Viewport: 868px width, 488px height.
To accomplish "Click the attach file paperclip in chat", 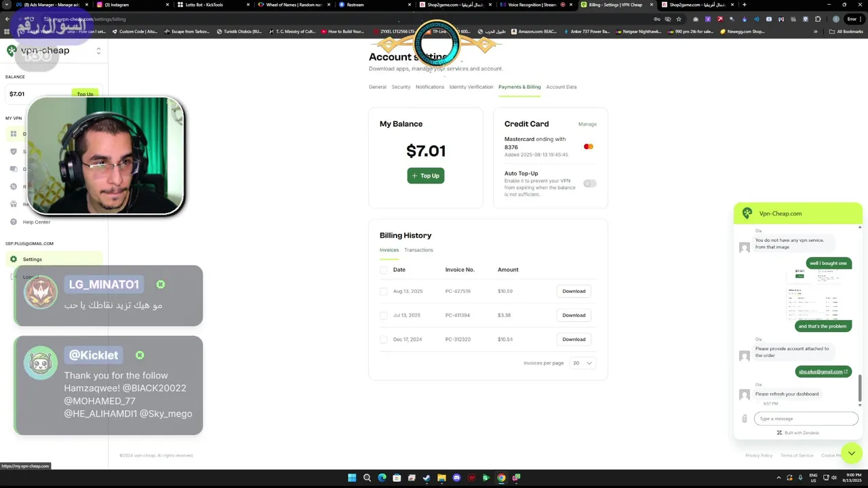I will click(745, 419).
